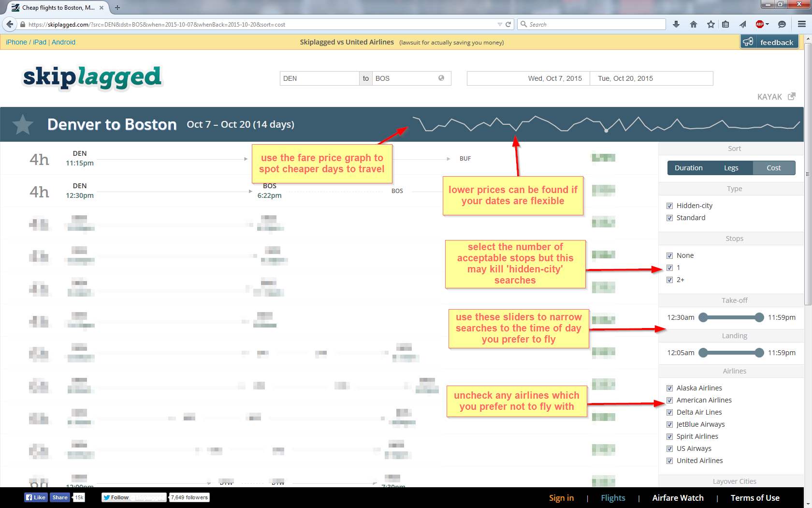Viewport: 812px width, 508px height.
Task: Click the DEN origin input field
Action: (319, 78)
